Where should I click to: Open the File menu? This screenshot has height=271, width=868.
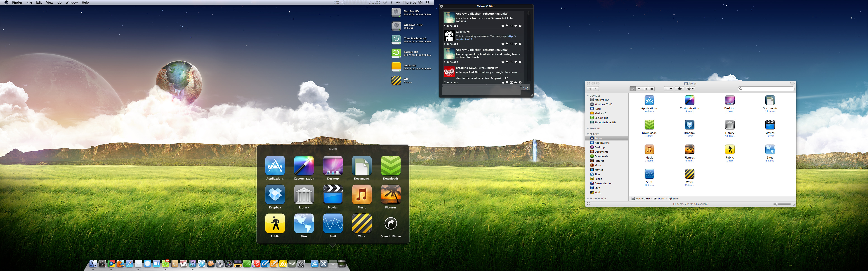29,2
